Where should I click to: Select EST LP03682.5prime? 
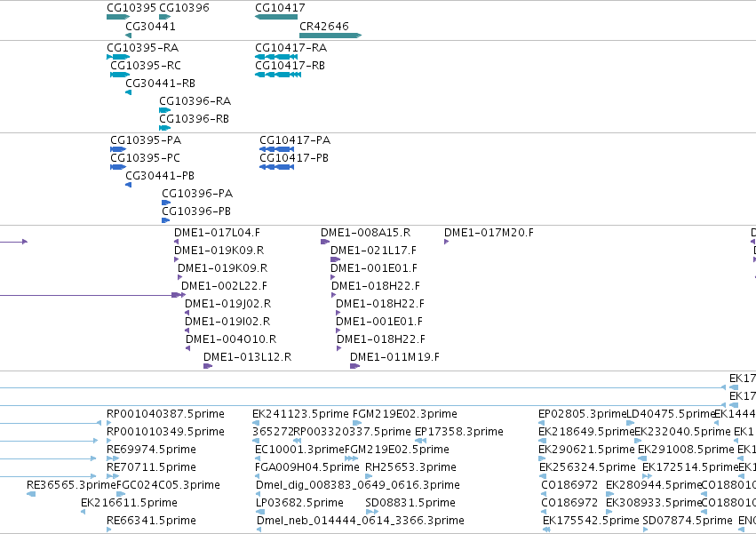(x=260, y=512)
